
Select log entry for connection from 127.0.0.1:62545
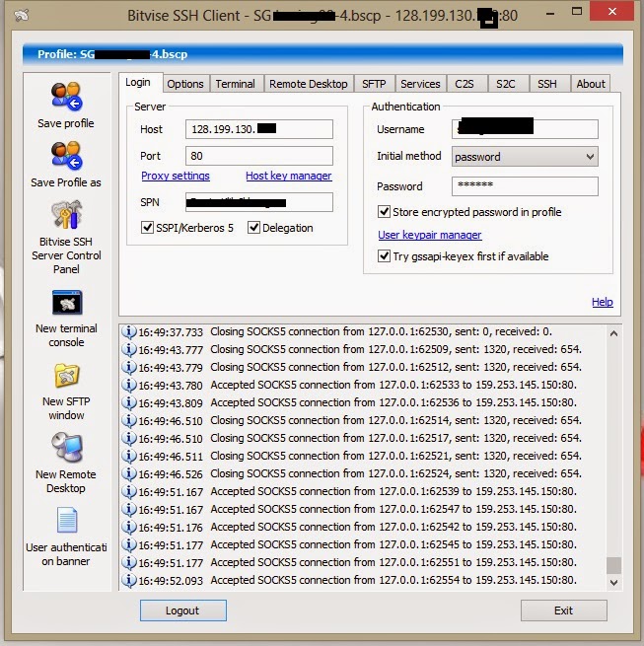pos(351,544)
